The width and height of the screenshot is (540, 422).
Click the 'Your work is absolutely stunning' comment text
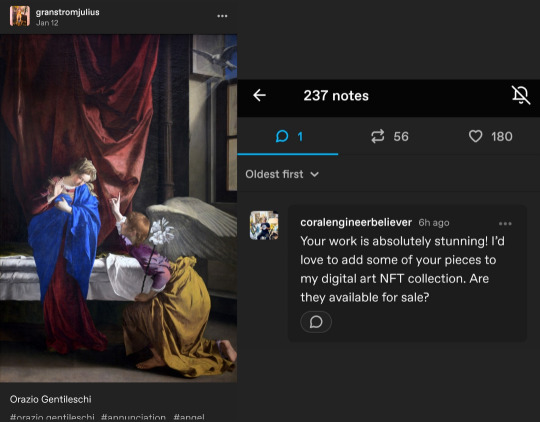coord(402,269)
